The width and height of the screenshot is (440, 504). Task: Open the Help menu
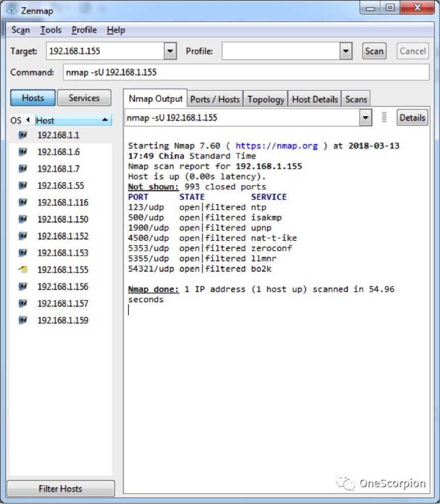pos(116,30)
